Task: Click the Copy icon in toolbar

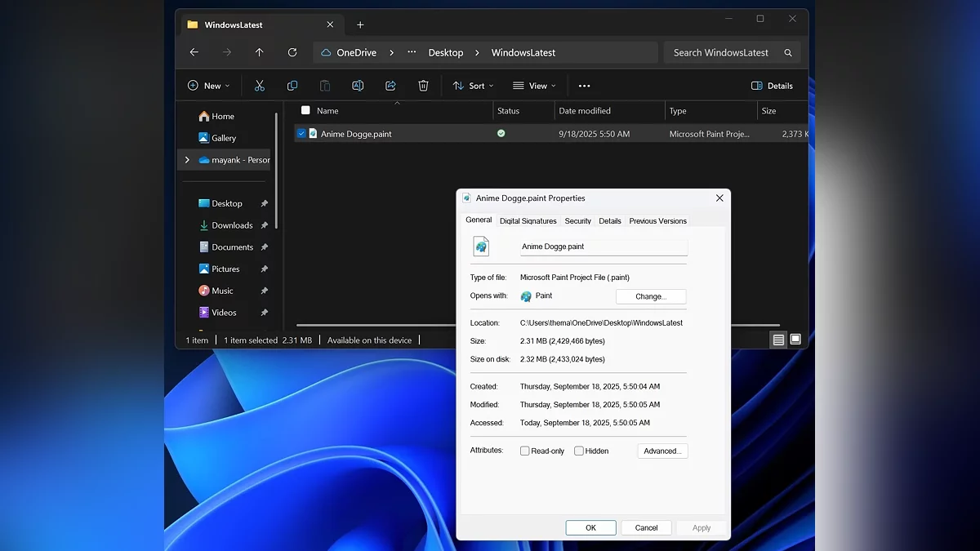Action: pyautogui.click(x=292, y=86)
